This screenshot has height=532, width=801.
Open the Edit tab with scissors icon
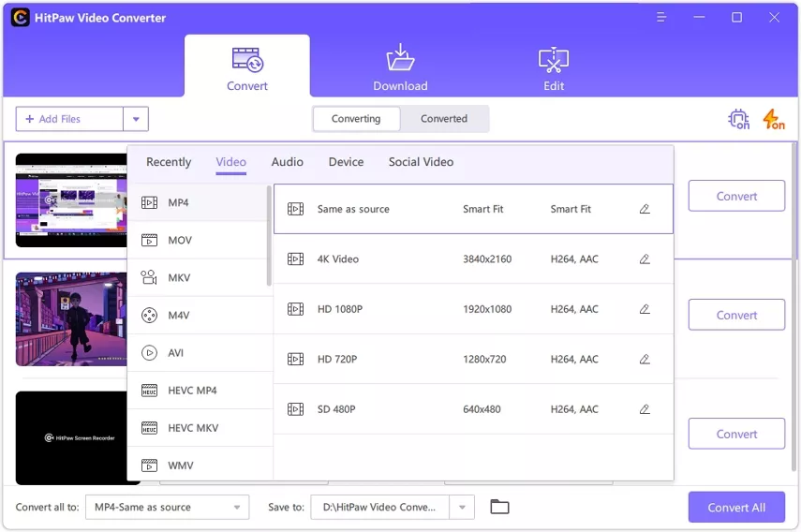coord(554,60)
